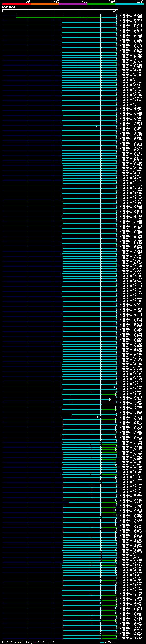Select UniRef100_Q4UHR5 label
This screenshot has width=146, height=644.
131,620
